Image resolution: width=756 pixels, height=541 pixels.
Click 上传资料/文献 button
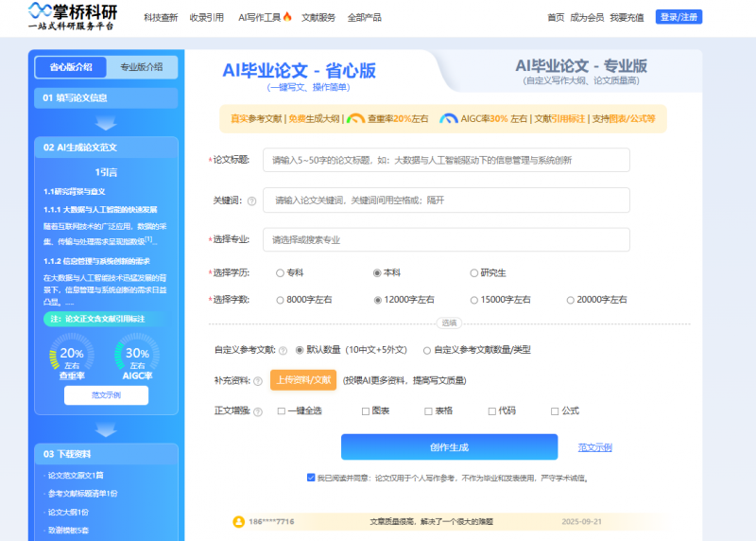[303, 380]
